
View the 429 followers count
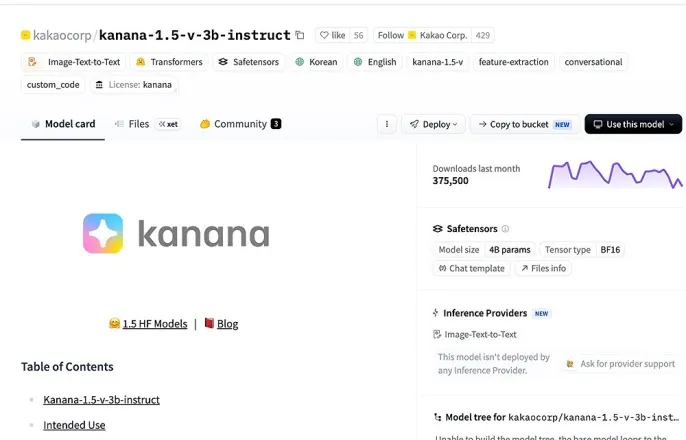pos(483,35)
